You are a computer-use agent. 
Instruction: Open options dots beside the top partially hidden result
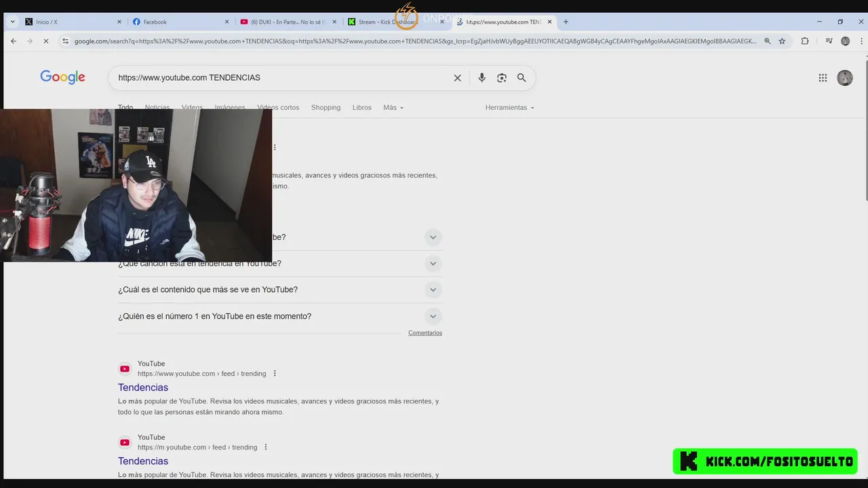(275, 147)
